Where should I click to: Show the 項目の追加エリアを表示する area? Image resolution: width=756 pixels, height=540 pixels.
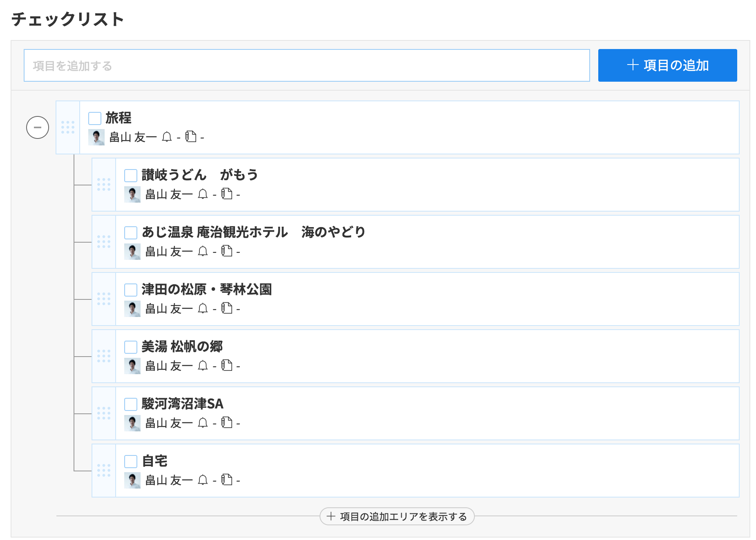pos(397,516)
